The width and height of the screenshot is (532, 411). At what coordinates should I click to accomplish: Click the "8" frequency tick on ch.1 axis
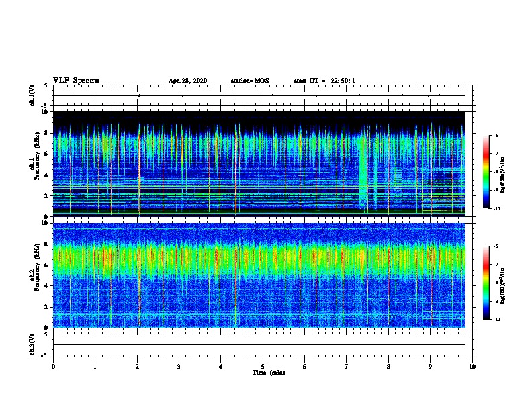(46, 133)
